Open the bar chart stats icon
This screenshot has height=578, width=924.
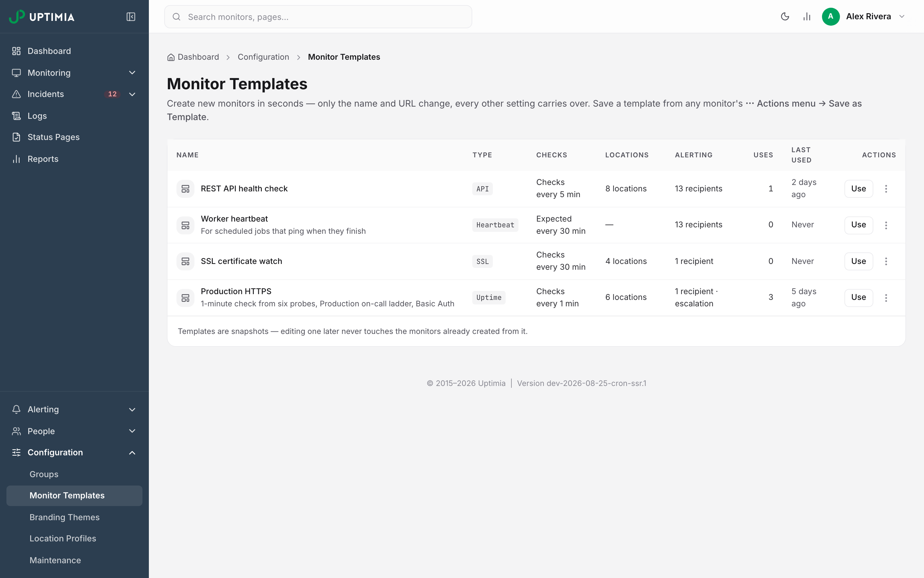click(806, 16)
